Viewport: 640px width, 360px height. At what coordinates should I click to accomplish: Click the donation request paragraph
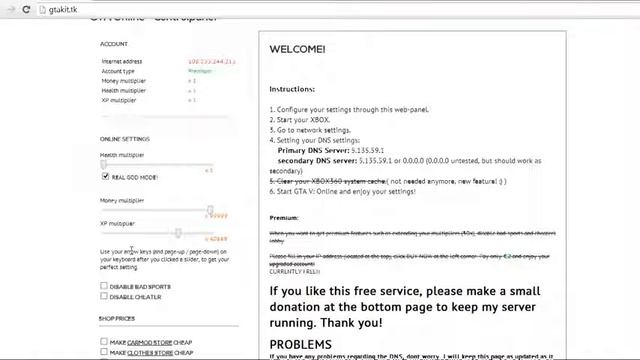tap(404, 307)
